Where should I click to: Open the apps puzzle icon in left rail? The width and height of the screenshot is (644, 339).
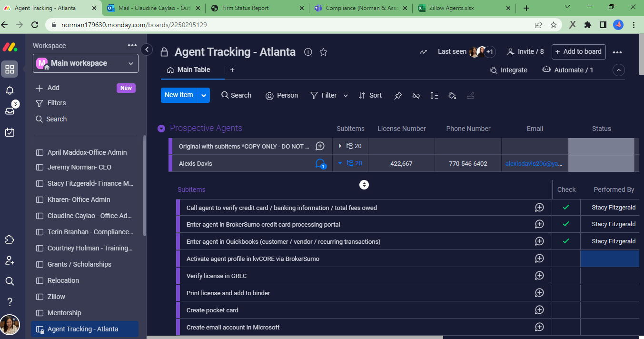pyautogui.click(x=10, y=239)
